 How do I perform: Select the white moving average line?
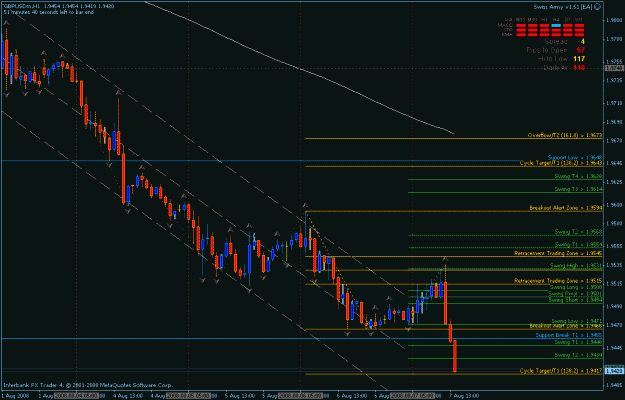[x=299, y=68]
